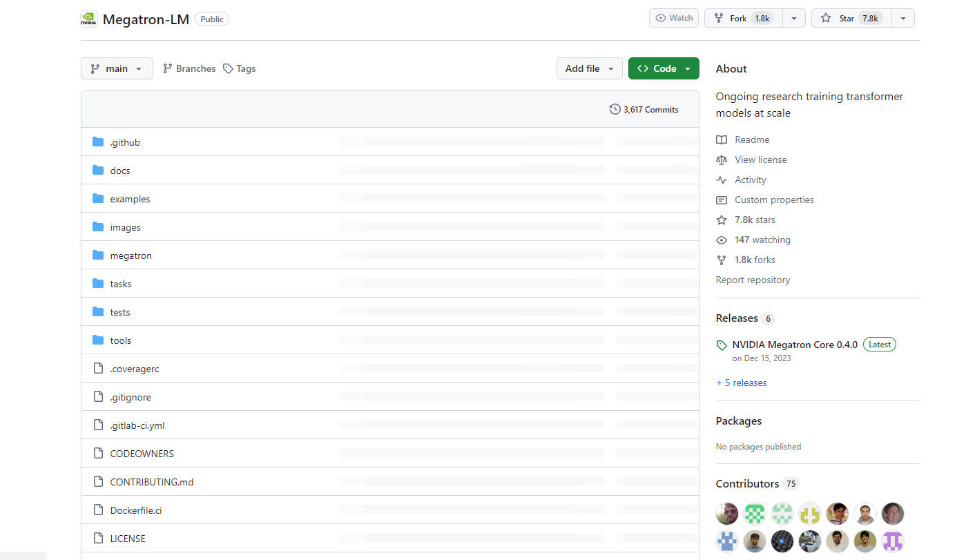Image resolution: width=966 pixels, height=560 pixels.
Task: Open the megatron folder
Action: click(131, 255)
